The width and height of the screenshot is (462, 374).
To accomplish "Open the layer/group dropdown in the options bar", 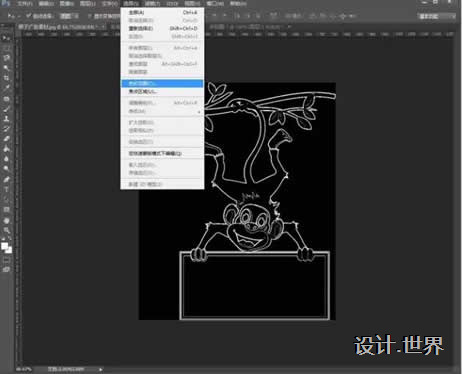I will pos(69,16).
